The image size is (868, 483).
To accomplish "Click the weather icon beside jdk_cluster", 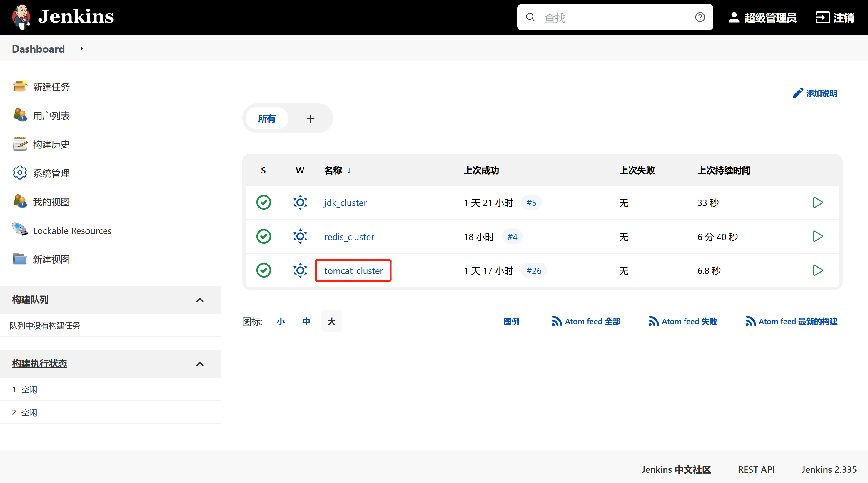I will pos(300,203).
